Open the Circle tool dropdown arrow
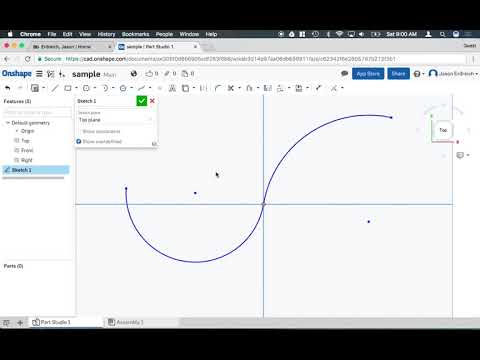The width and height of the screenshot is (480, 360). click(x=95, y=88)
